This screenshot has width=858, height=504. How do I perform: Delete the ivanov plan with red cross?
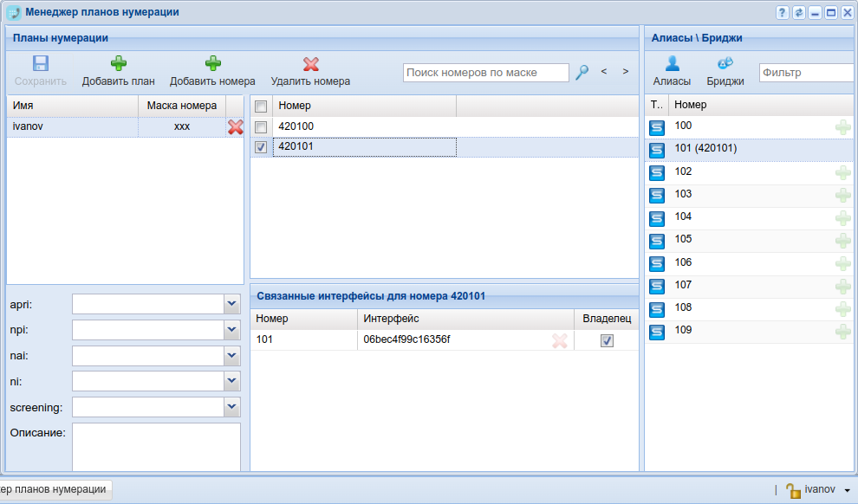pos(235,126)
